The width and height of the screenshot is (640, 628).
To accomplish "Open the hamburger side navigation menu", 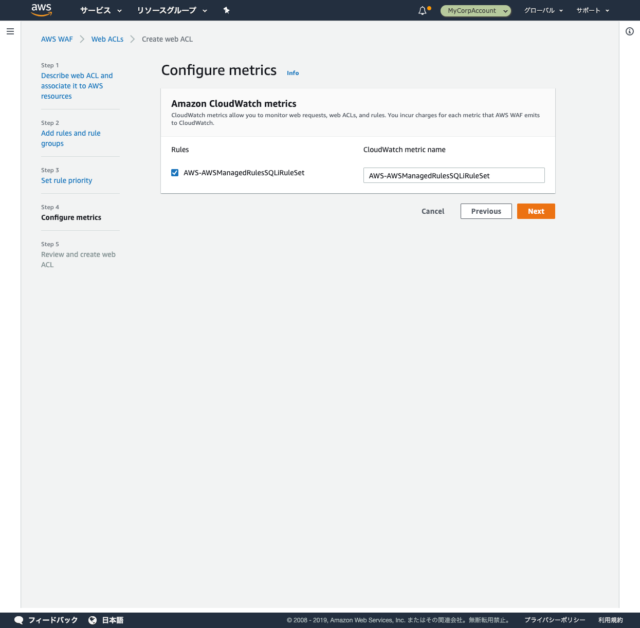I will coord(10,31).
